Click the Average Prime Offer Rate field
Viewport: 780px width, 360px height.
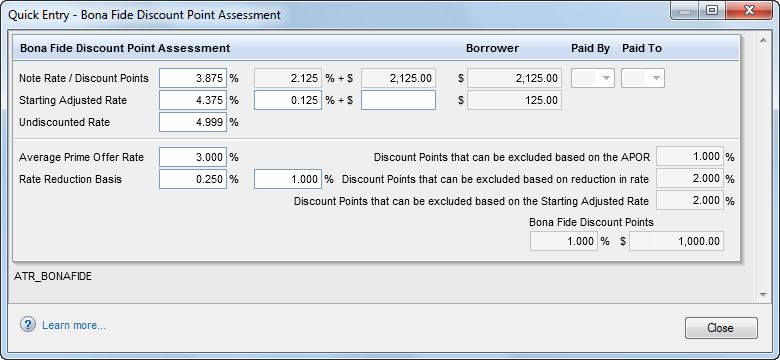point(193,157)
